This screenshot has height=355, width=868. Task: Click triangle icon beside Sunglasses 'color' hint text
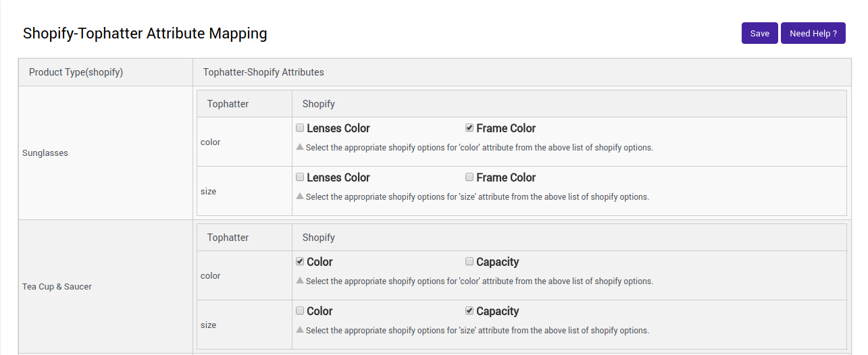pos(300,146)
